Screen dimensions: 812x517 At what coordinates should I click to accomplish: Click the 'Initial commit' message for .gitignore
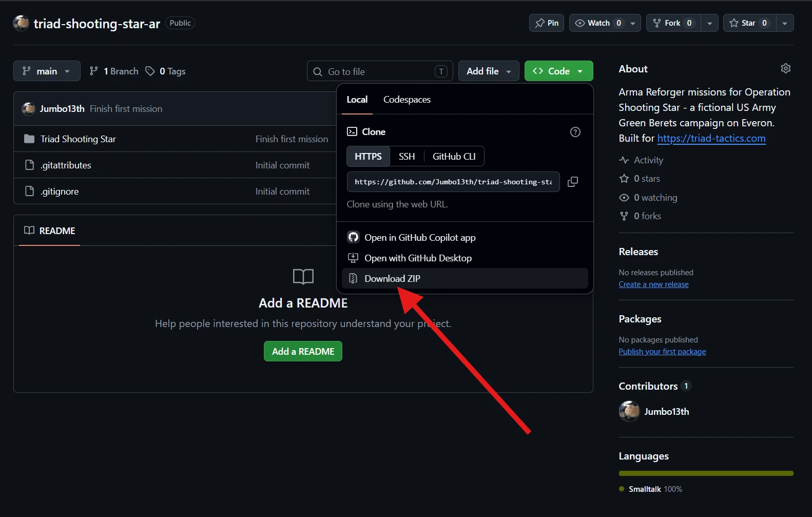pyautogui.click(x=282, y=192)
